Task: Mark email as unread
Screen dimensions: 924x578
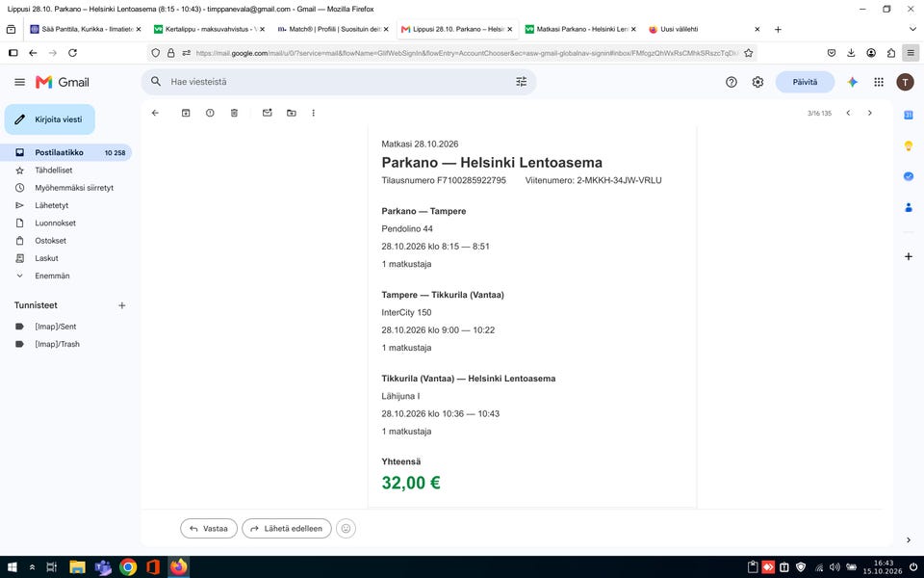Action: pyautogui.click(x=267, y=113)
